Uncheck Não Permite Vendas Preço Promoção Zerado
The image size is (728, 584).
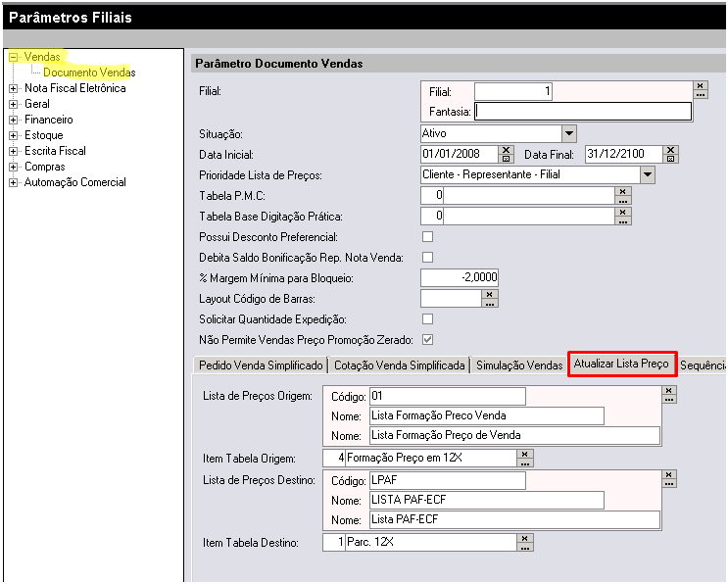pos(427,339)
